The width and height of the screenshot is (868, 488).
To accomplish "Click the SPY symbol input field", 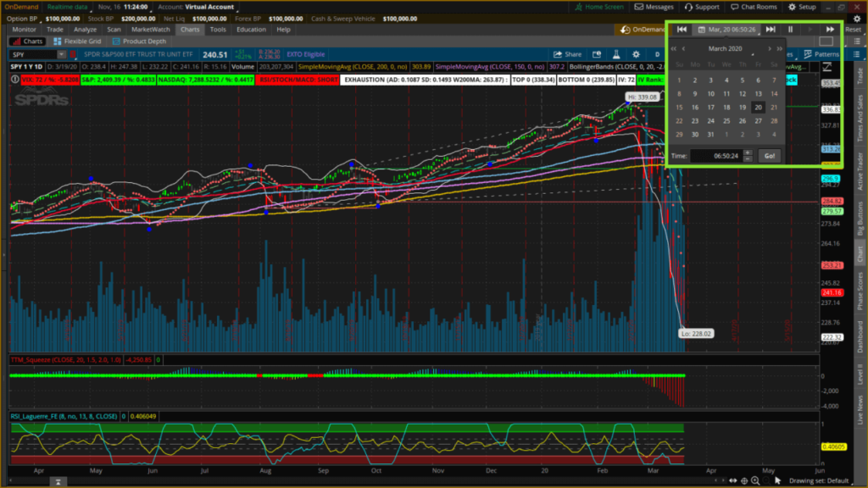I will (x=33, y=55).
